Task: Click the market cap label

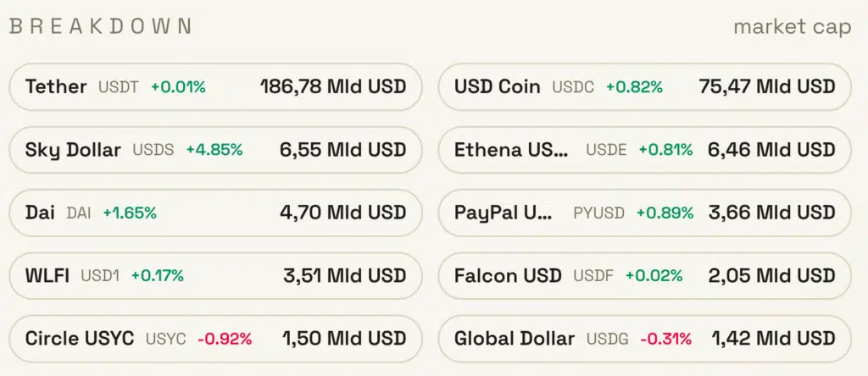Action: tap(792, 27)
